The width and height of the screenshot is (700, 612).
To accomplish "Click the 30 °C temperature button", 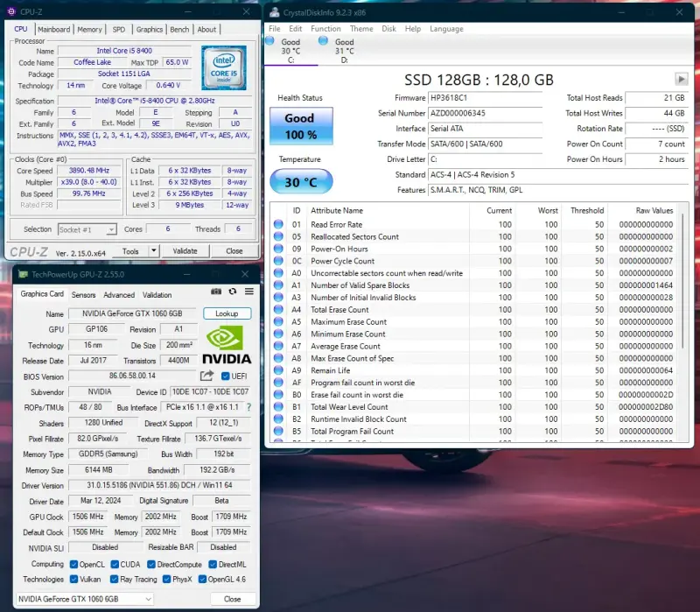I will (x=301, y=181).
